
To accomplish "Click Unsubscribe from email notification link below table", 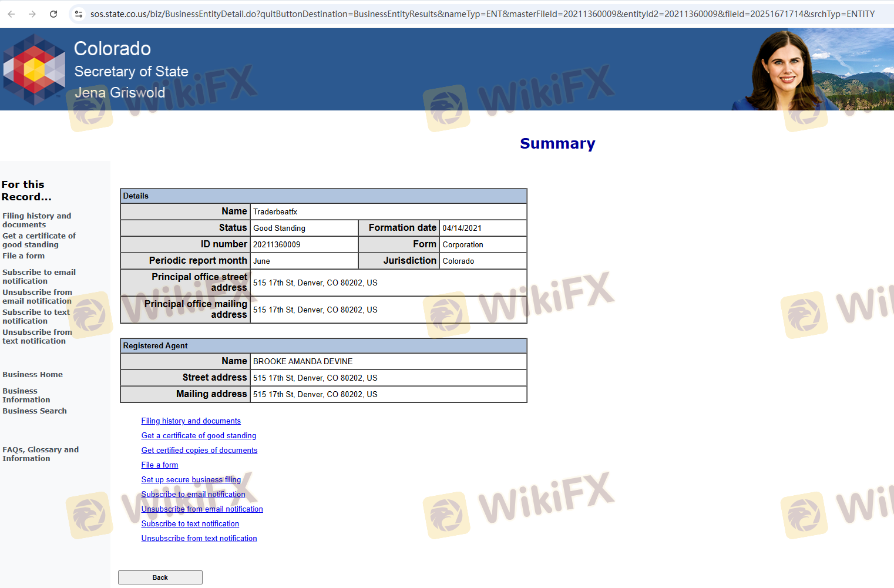I will 202,509.
